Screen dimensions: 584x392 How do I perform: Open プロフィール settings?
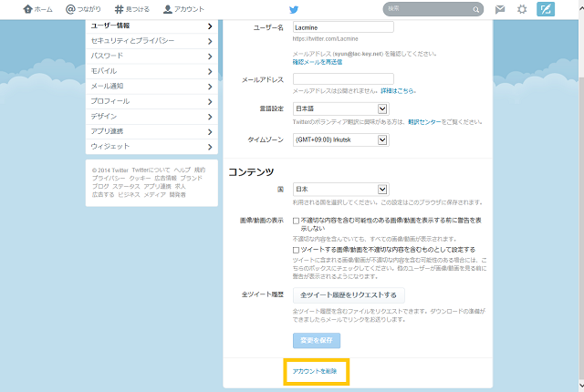point(151,101)
